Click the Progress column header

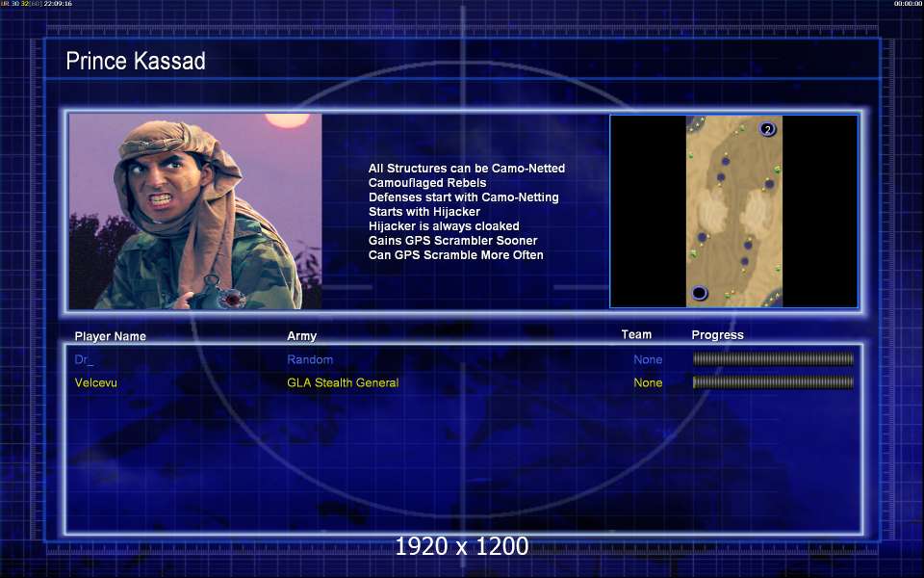(x=717, y=335)
